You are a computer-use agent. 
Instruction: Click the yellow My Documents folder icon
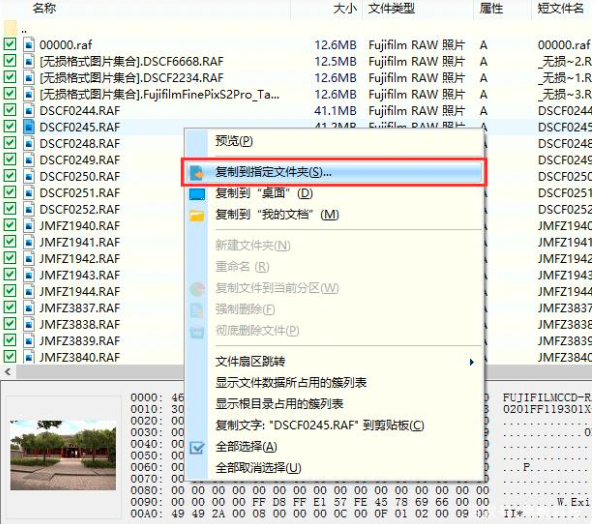(197, 216)
